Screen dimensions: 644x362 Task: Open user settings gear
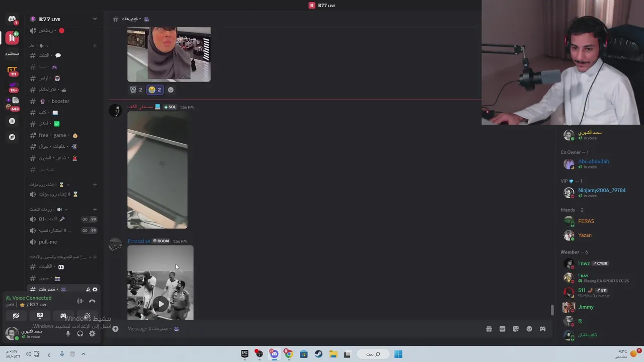92,333
